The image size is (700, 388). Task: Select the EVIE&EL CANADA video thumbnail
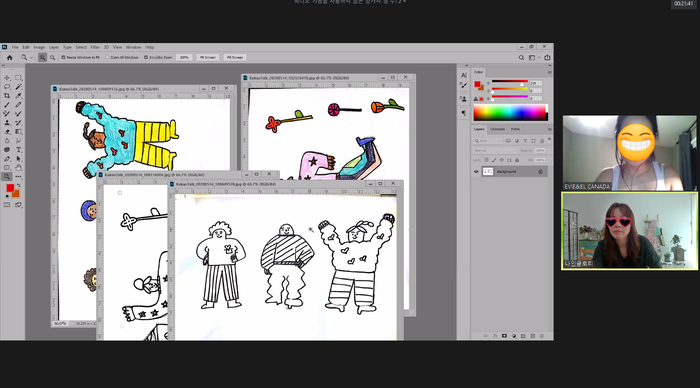(629, 153)
